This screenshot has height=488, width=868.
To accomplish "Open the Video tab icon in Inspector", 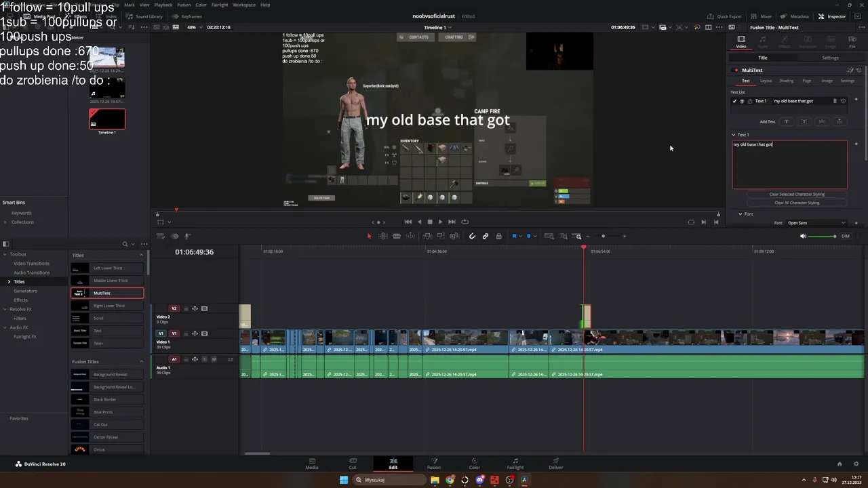I will [x=741, y=41].
